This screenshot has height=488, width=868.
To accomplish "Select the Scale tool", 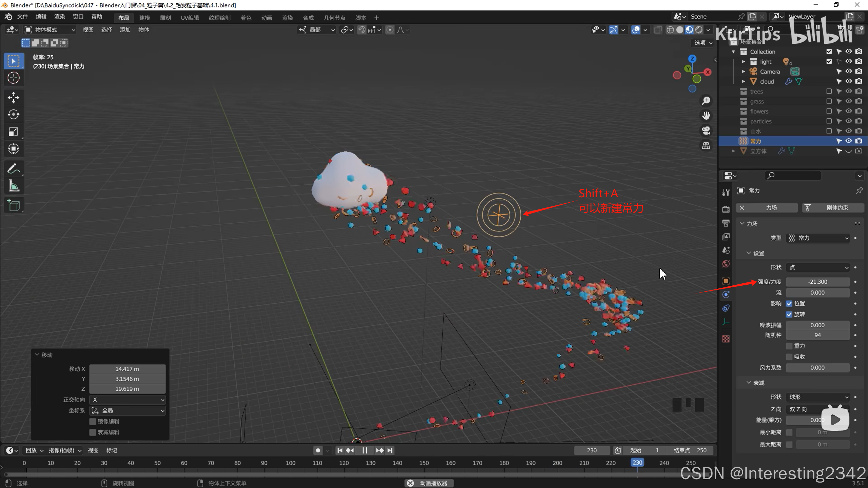I will 14,131.
